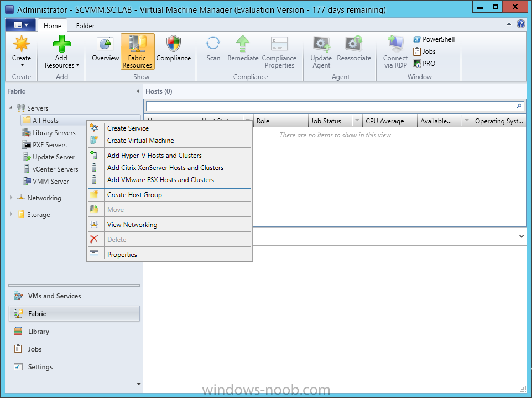Image resolution: width=532 pixels, height=398 pixels.
Task: Choose Create Host Group menu item
Action: coord(169,195)
